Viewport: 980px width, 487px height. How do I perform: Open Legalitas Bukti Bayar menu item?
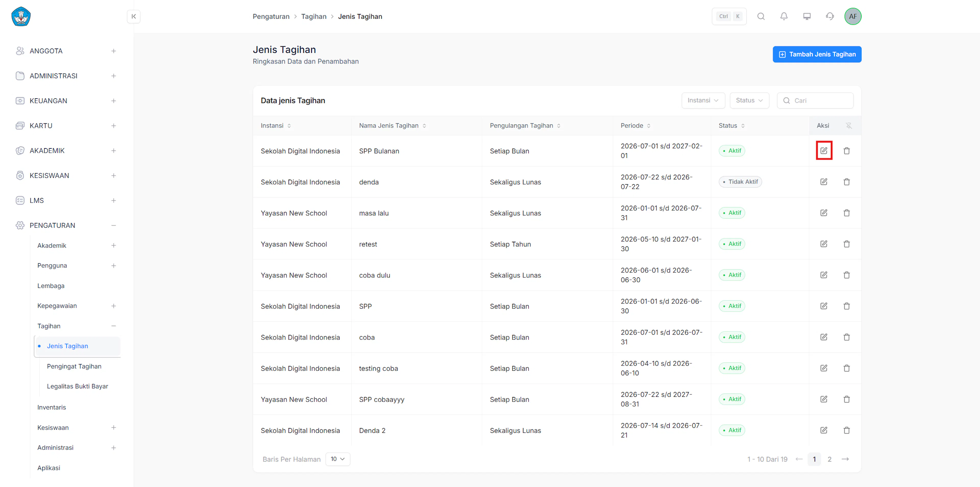pos(78,386)
